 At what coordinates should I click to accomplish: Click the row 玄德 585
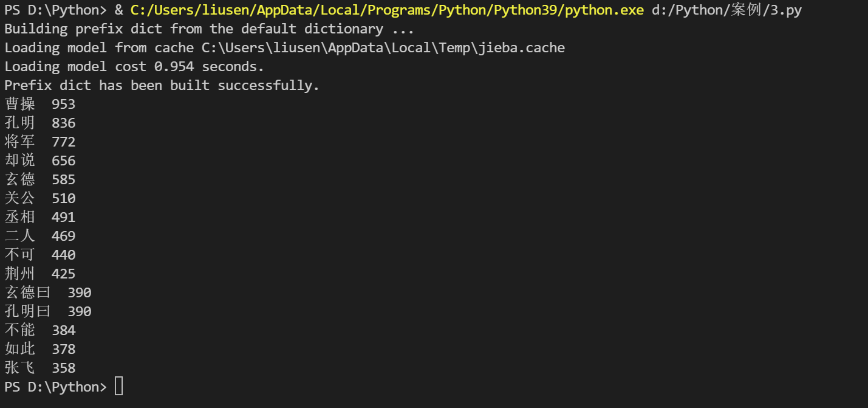click(40, 180)
